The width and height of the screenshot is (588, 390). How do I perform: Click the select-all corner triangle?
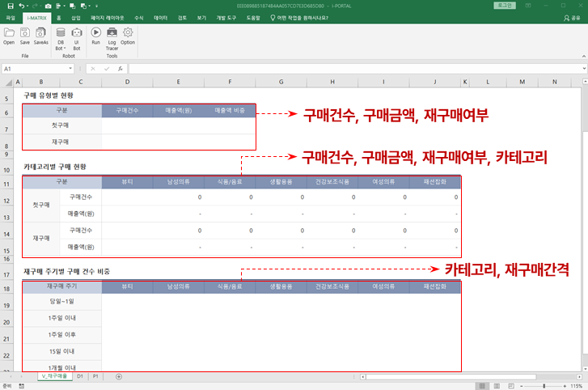(10, 82)
